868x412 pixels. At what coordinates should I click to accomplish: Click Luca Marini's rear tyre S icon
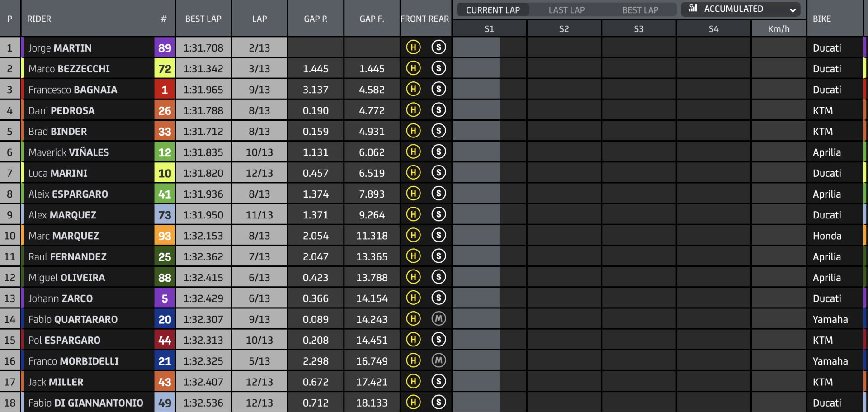tap(439, 172)
